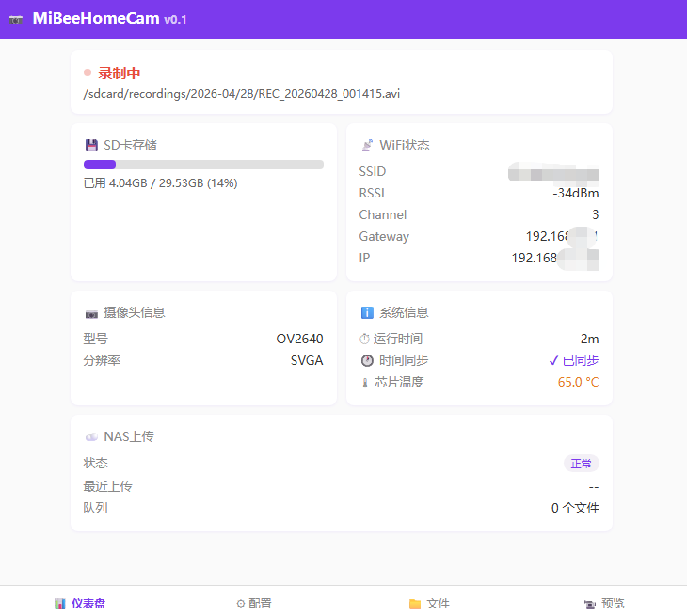Click the dashboard bar chart icon
The image size is (687, 616).
pos(59,604)
